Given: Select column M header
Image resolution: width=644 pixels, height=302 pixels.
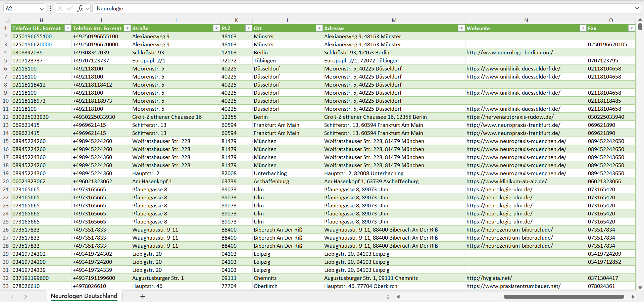Looking at the screenshot, I should click(394, 20).
